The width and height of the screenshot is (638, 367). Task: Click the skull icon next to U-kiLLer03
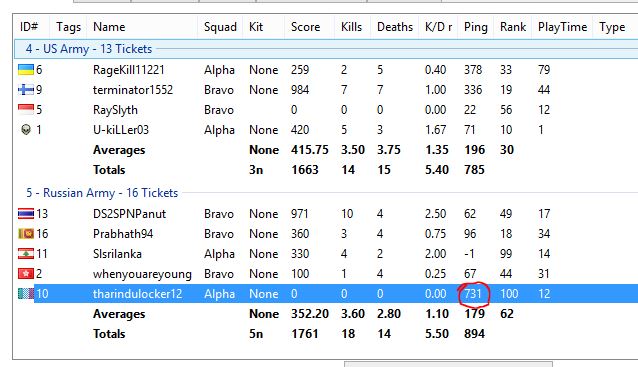(x=26, y=130)
